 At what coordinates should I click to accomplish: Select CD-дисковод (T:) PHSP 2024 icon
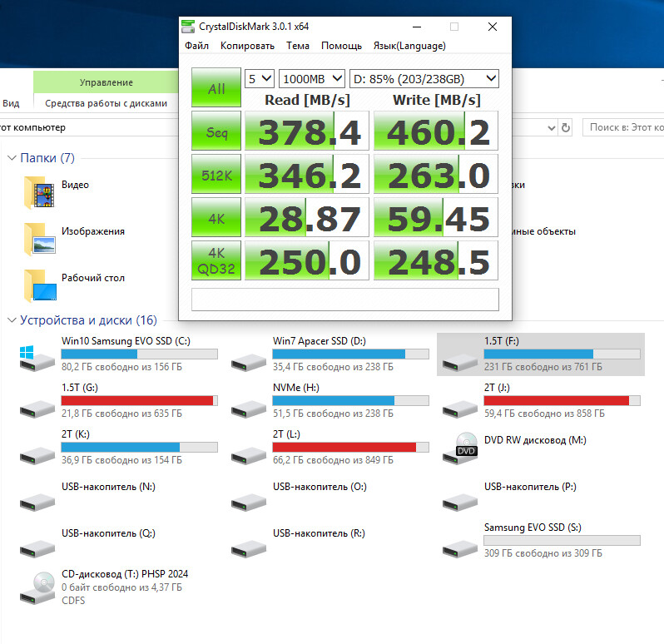coord(37,587)
